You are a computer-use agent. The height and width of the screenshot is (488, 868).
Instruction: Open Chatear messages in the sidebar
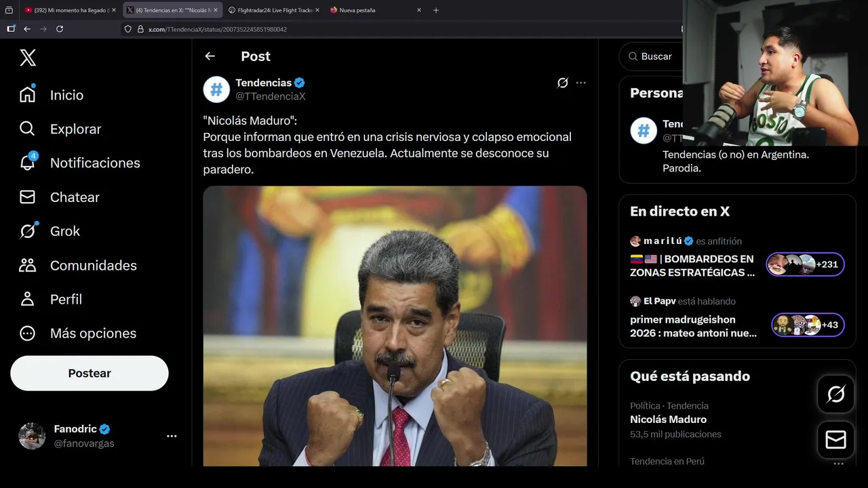(60, 197)
